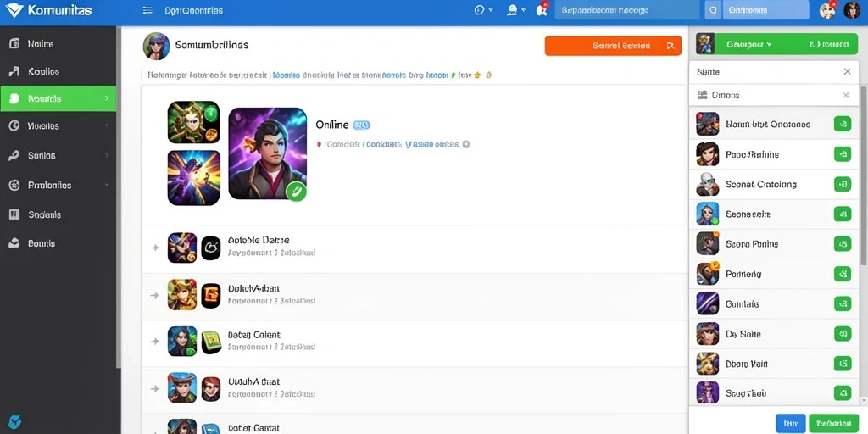Click the green check badge on character portrait

click(x=296, y=192)
